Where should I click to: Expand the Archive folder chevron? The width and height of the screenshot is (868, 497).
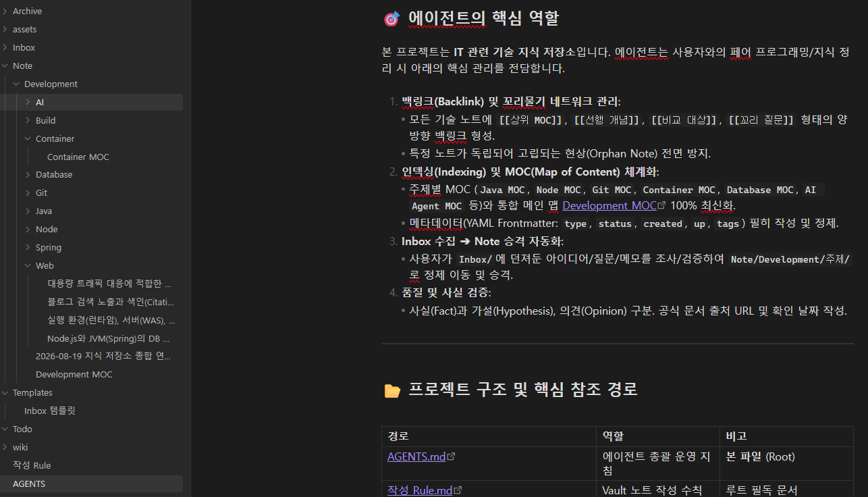[x=5, y=11]
